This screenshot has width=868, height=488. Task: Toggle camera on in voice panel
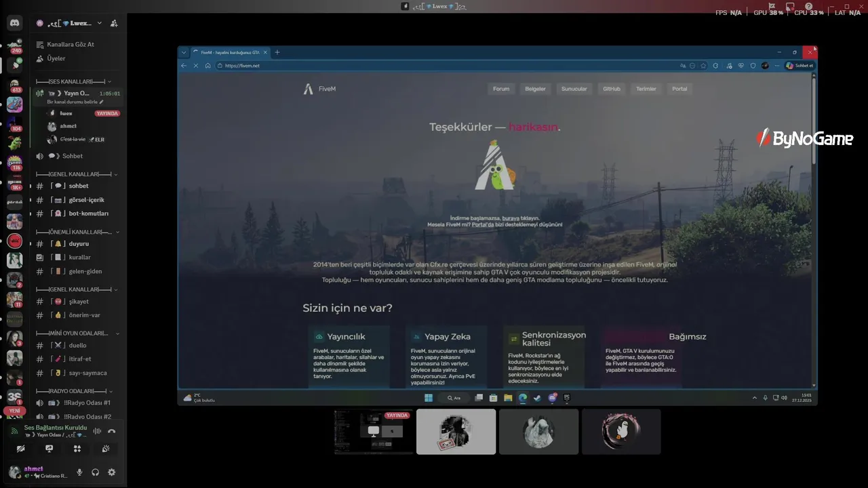21,449
